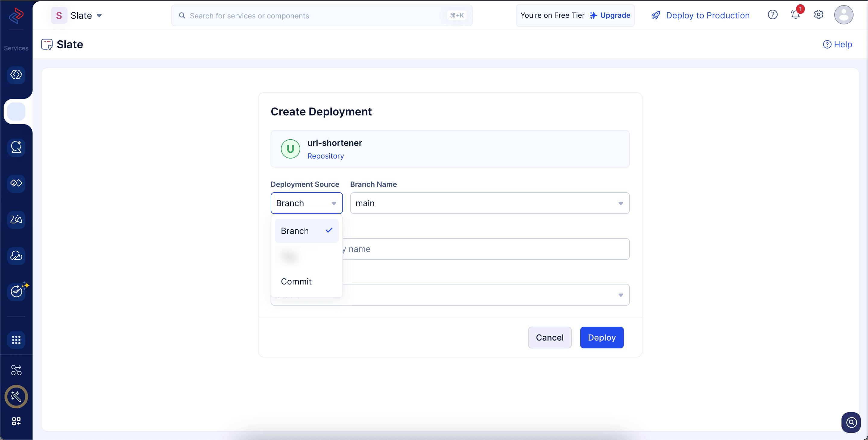Screen dimensions: 868x440
Task: Focus the search for services field
Action: [x=322, y=15]
